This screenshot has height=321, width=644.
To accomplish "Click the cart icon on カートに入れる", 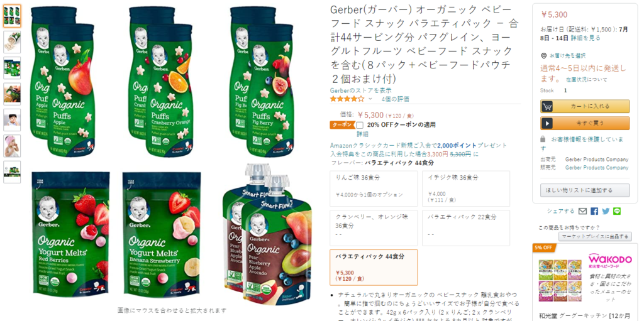I will 547,106.
